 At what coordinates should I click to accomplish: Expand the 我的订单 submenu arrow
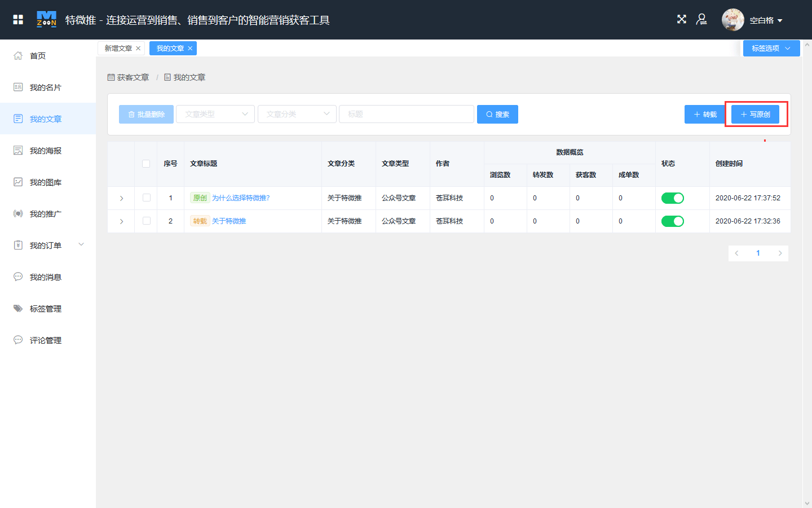81,244
